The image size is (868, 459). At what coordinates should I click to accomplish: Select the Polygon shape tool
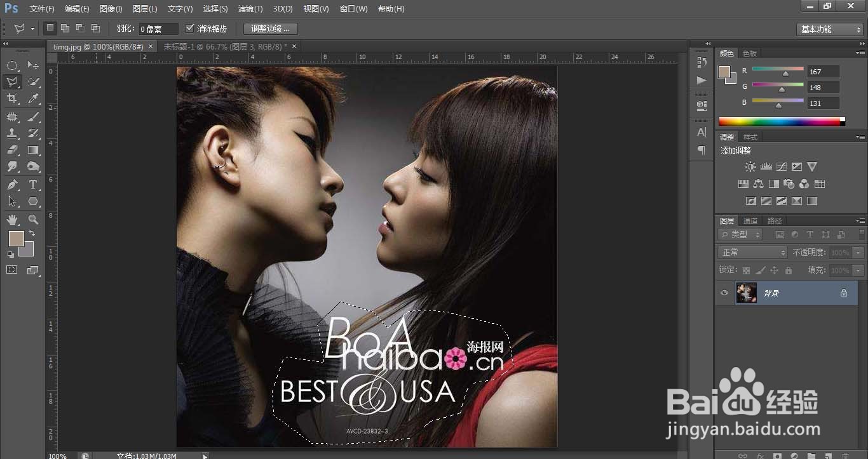(33, 201)
